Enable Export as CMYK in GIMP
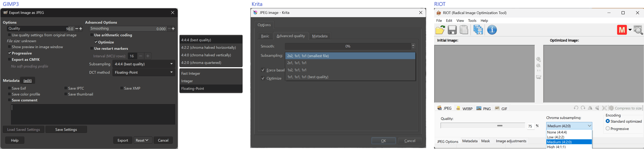This screenshot has height=149, width=644. click(x=9, y=60)
